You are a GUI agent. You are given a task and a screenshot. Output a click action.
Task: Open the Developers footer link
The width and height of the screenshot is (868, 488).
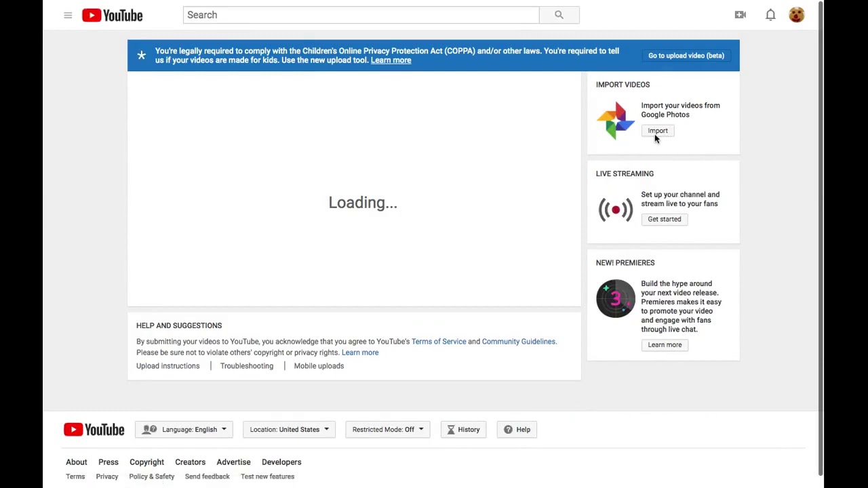tap(281, 462)
